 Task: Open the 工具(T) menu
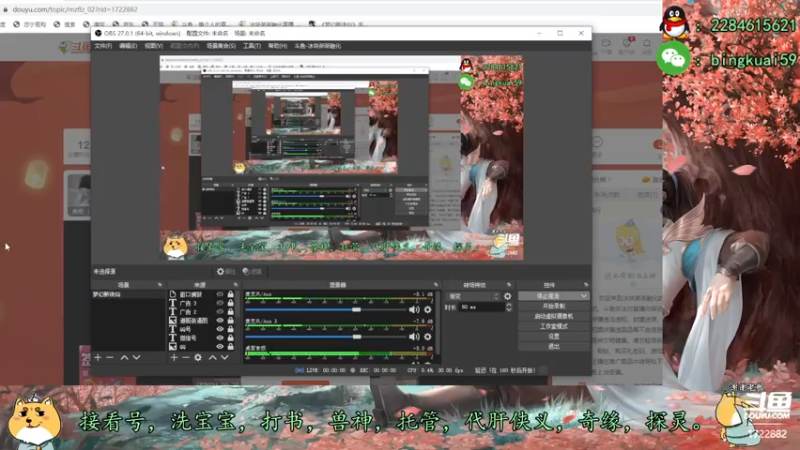(252, 46)
